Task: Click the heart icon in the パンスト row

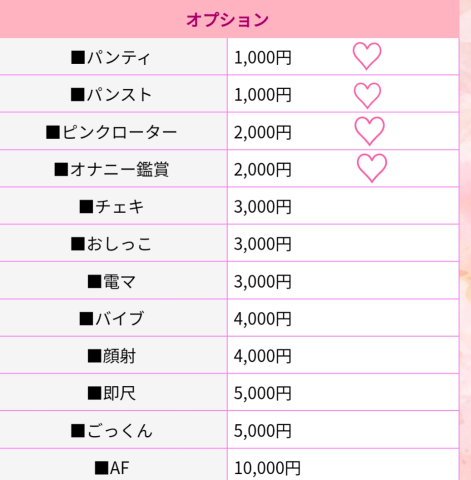Action: click(x=367, y=96)
